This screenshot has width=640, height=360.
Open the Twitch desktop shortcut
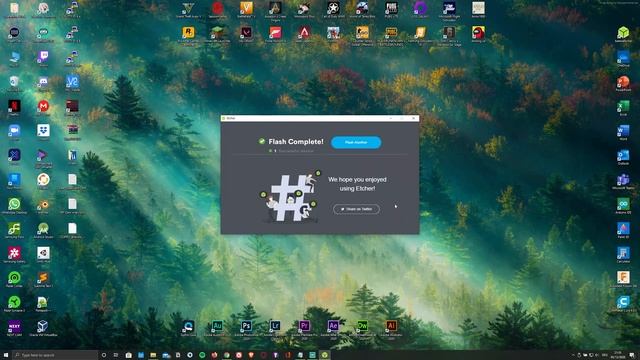[x=43, y=58]
